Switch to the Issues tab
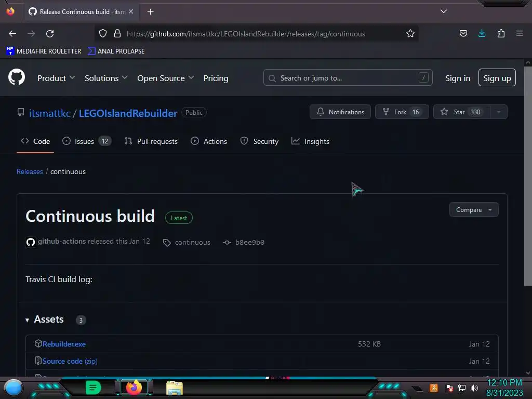532x399 pixels. click(x=87, y=141)
